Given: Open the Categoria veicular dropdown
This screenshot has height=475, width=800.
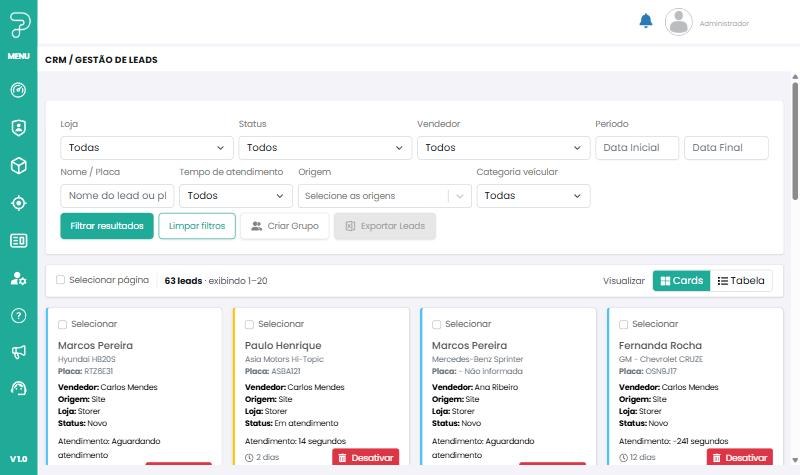Looking at the screenshot, I should click(x=533, y=196).
